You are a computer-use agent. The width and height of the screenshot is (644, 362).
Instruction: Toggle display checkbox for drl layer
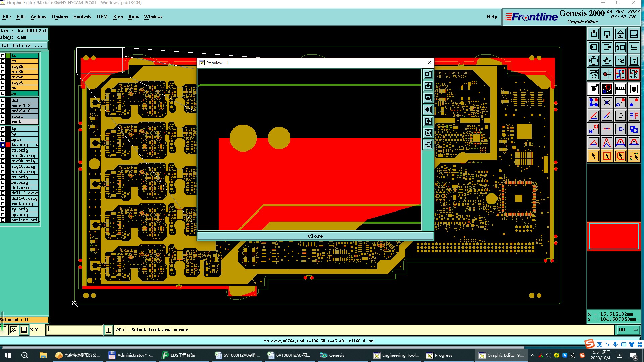[x=3, y=100]
